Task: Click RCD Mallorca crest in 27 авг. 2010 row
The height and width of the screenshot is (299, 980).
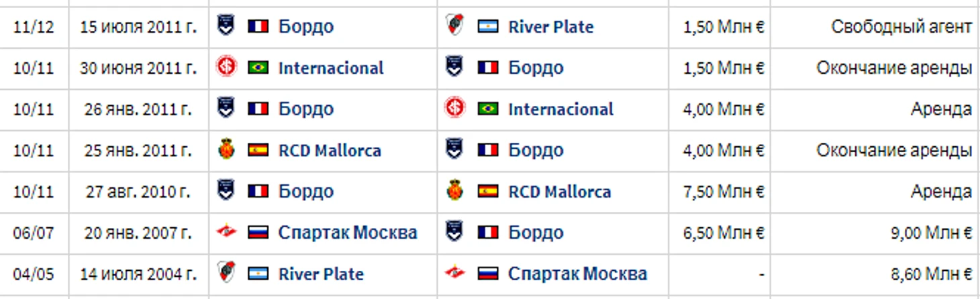Action: (x=454, y=191)
